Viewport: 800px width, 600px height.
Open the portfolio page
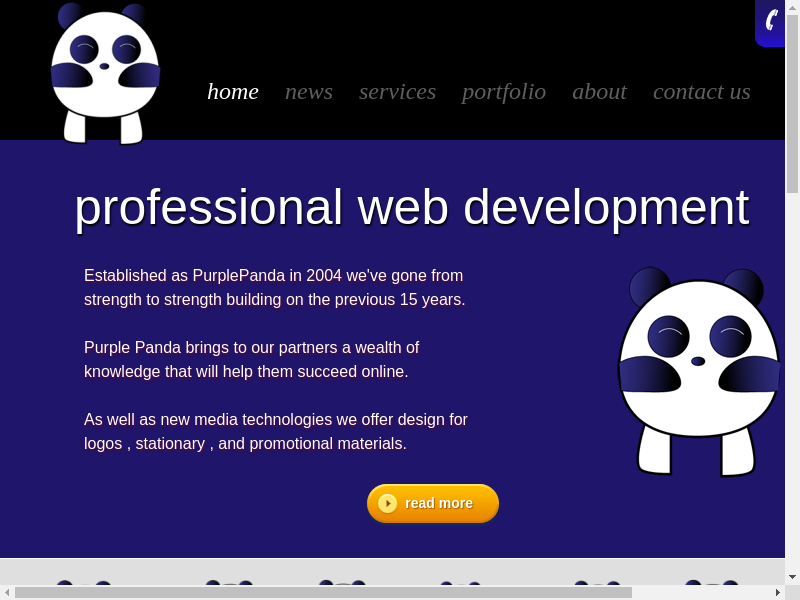(504, 91)
